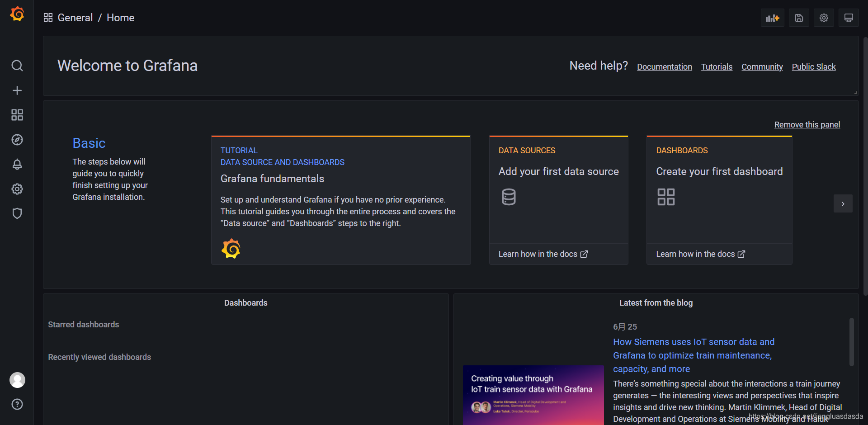The image size is (868, 425).
Task: Click the Welcome panel resize handle
Action: [x=855, y=93]
